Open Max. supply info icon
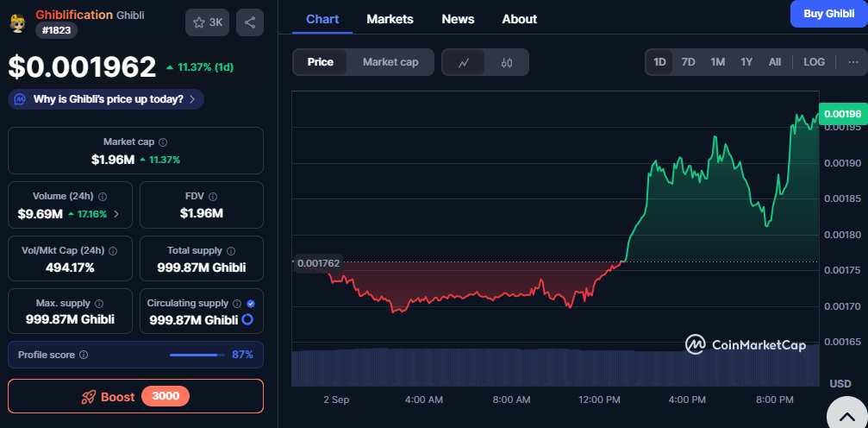 [99, 303]
